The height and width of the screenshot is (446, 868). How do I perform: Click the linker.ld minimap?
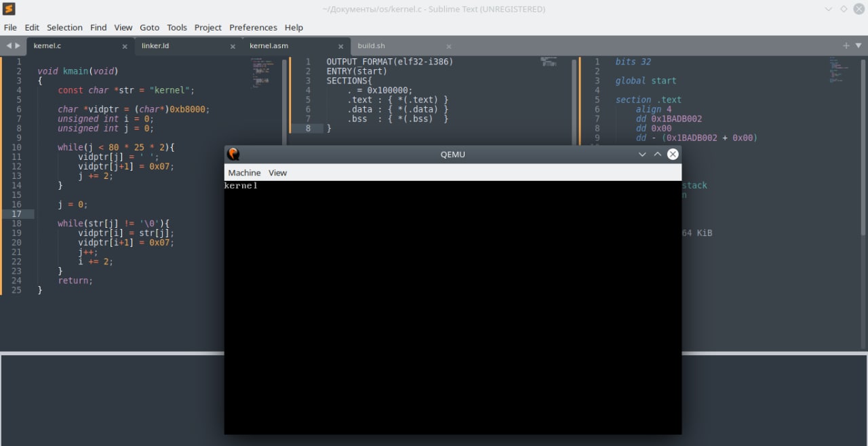tap(549, 61)
